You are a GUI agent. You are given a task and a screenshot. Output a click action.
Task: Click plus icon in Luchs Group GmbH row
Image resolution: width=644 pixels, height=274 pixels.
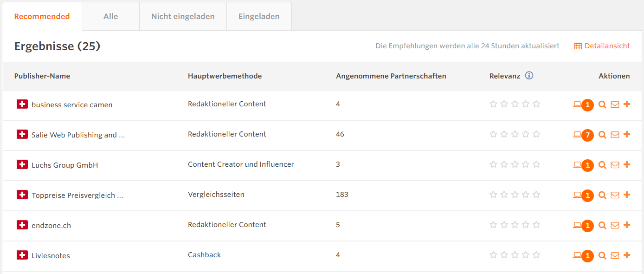pos(627,164)
